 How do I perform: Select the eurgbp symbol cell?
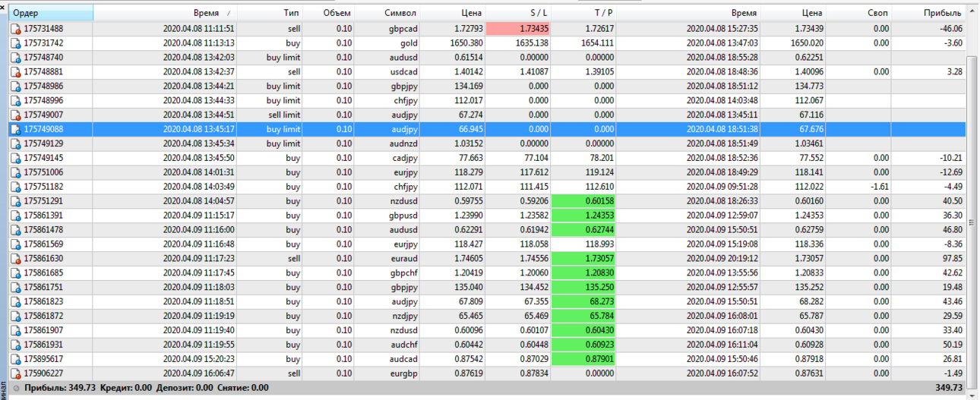pos(387,373)
